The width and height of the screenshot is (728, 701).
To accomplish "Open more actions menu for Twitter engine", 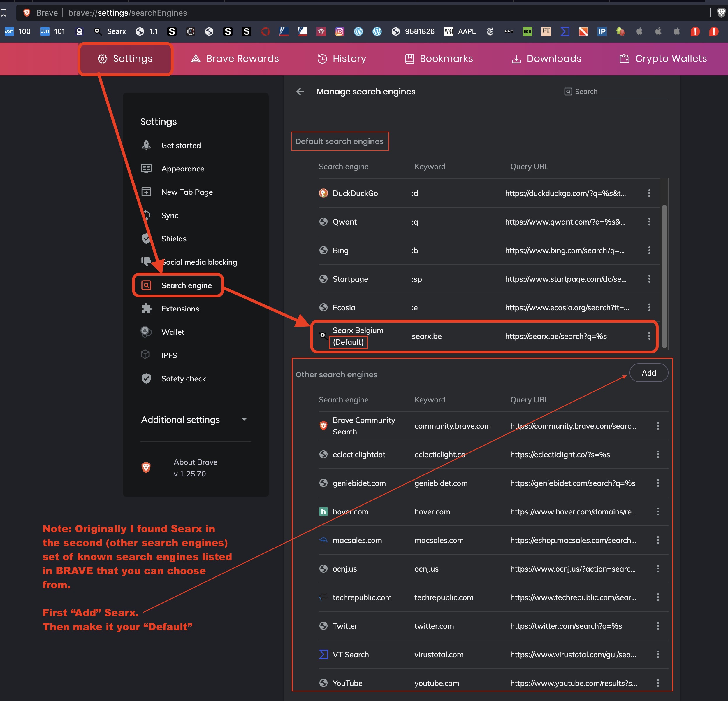I will click(657, 626).
